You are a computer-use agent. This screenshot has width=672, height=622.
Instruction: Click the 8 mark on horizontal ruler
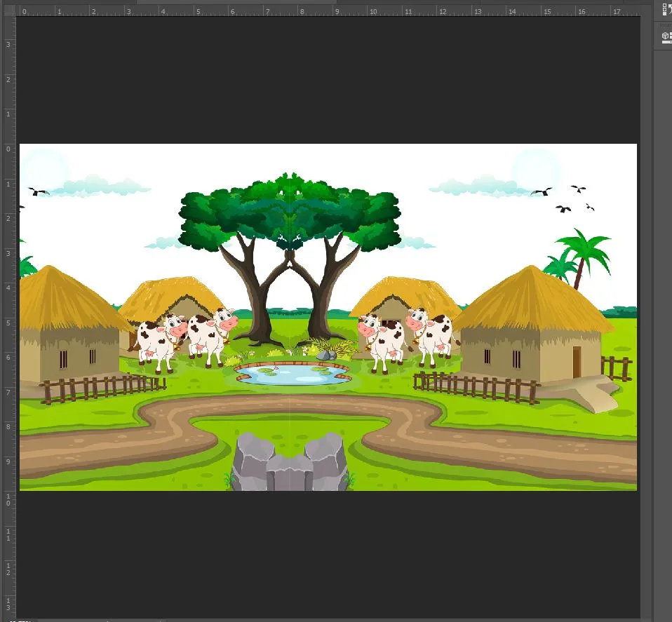point(302,11)
